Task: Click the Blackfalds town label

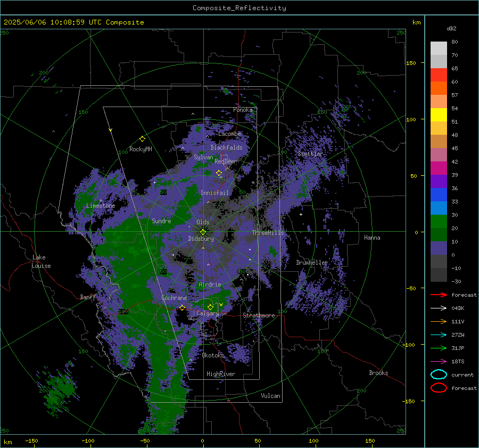Action: pyautogui.click(x=226, y=148)
